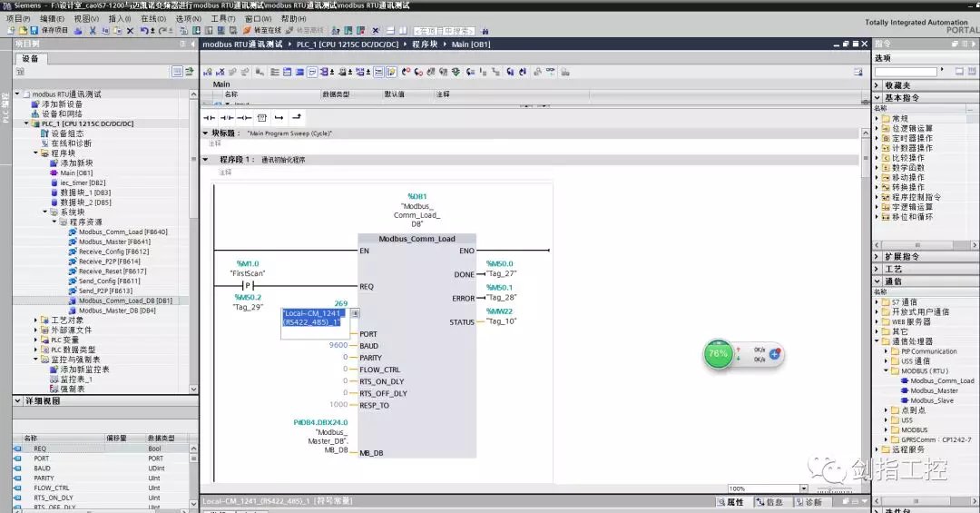Open the Online menu

(152, 18)
